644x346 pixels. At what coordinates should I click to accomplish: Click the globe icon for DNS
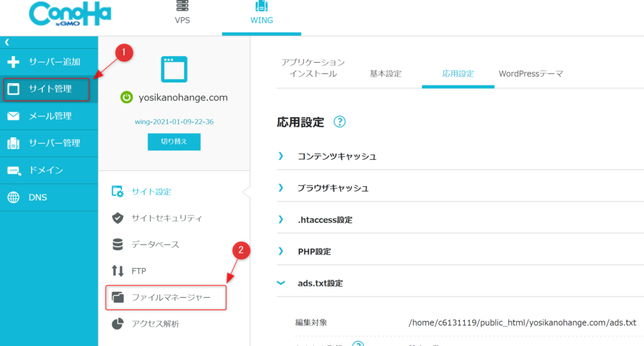tap(13, 198)
